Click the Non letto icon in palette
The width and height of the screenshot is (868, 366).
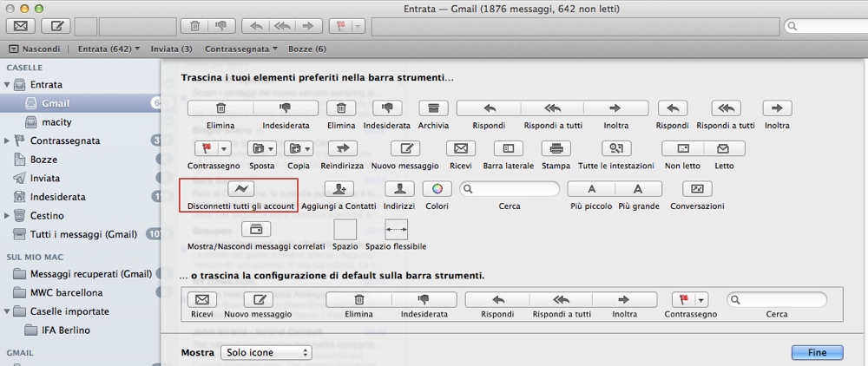pos(682,148)
